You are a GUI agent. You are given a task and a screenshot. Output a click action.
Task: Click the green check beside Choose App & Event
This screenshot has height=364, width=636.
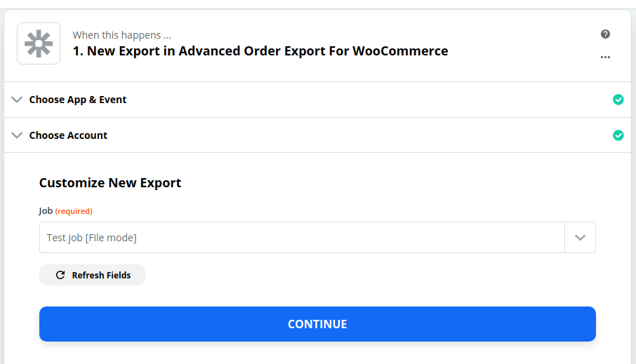618,100
